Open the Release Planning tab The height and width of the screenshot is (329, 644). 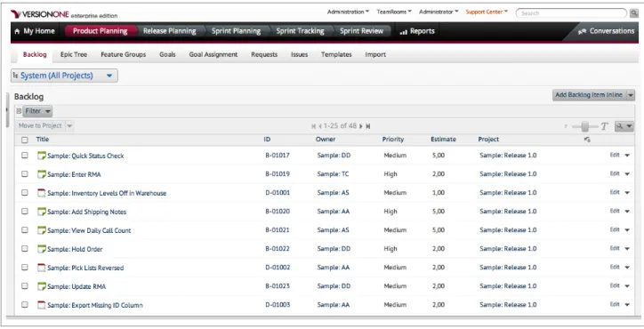[x=169, y=31]
